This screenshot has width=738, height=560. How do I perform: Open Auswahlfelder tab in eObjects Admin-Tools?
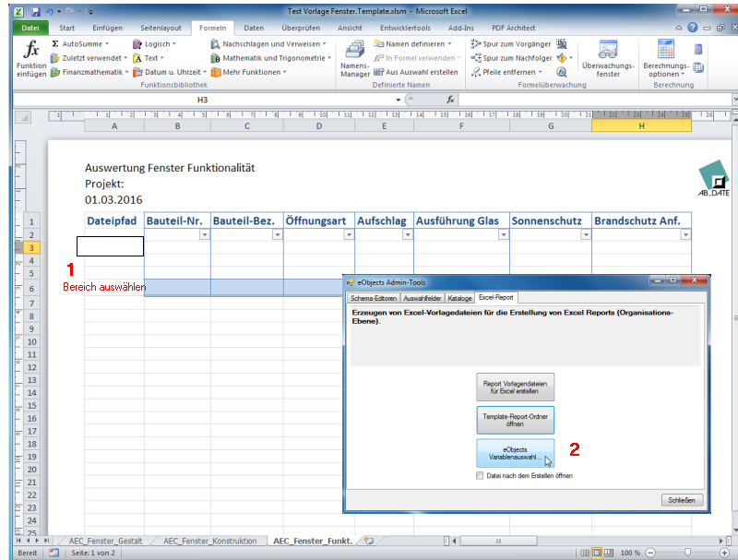point(423,298)
